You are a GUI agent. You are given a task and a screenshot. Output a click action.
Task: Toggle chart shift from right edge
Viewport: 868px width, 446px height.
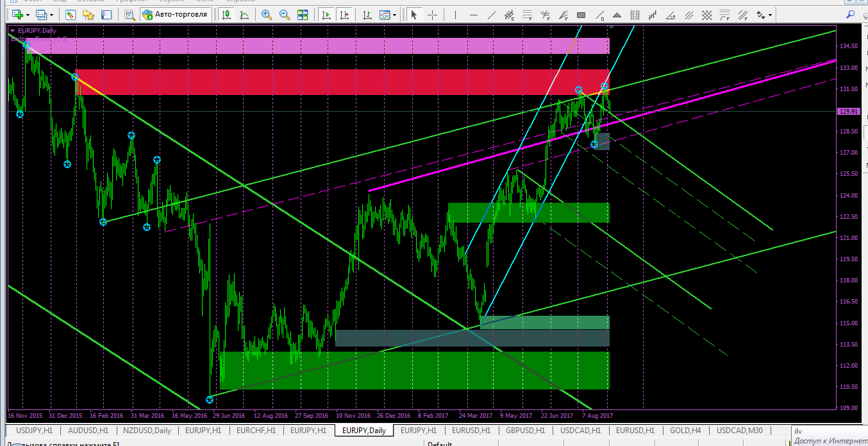(x=345, y=14)
